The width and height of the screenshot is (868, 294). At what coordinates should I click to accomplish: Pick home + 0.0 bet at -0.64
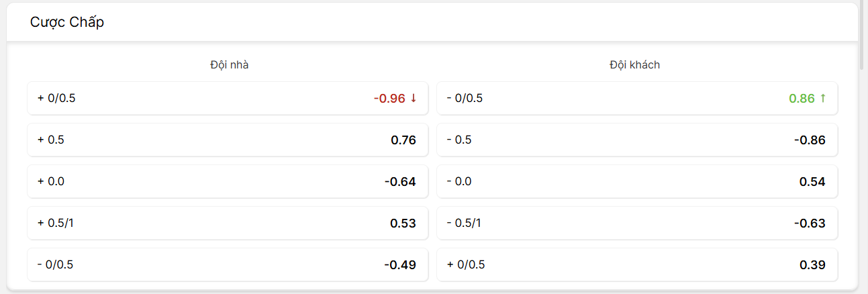(x=228, y=181)
